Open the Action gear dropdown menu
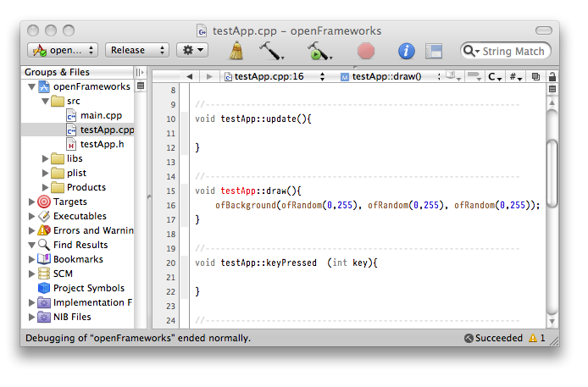 pos(191,50)
